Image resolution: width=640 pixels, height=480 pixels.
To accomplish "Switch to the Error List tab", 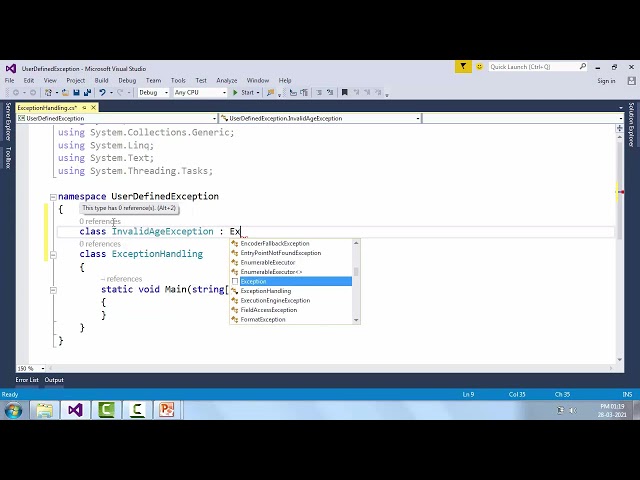I will 27,380.
